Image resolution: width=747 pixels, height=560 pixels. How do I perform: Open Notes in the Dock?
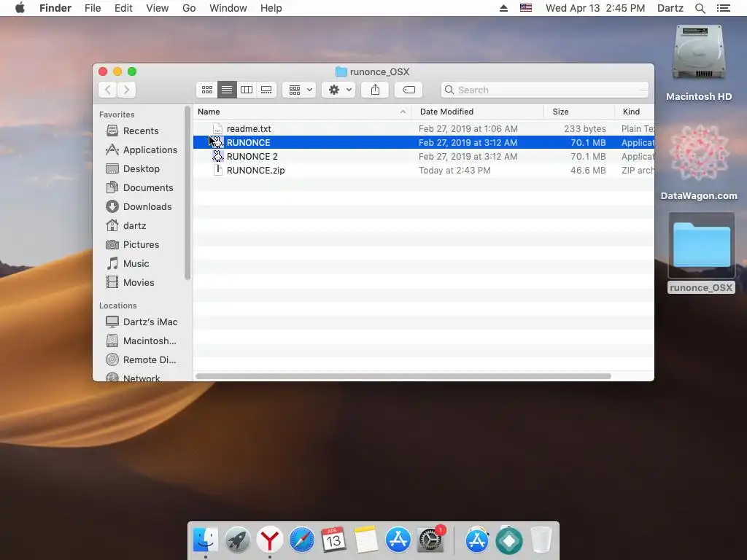click(x=366, y=540)
